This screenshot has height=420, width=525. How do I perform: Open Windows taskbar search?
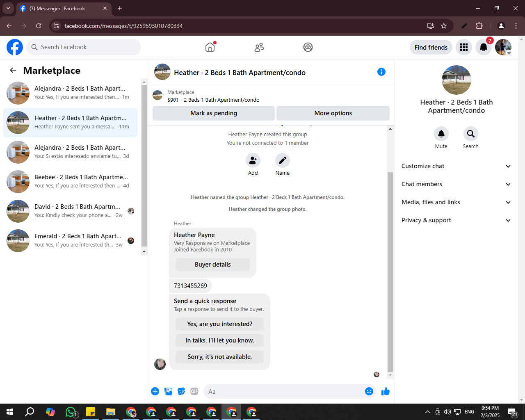(30, 412)
